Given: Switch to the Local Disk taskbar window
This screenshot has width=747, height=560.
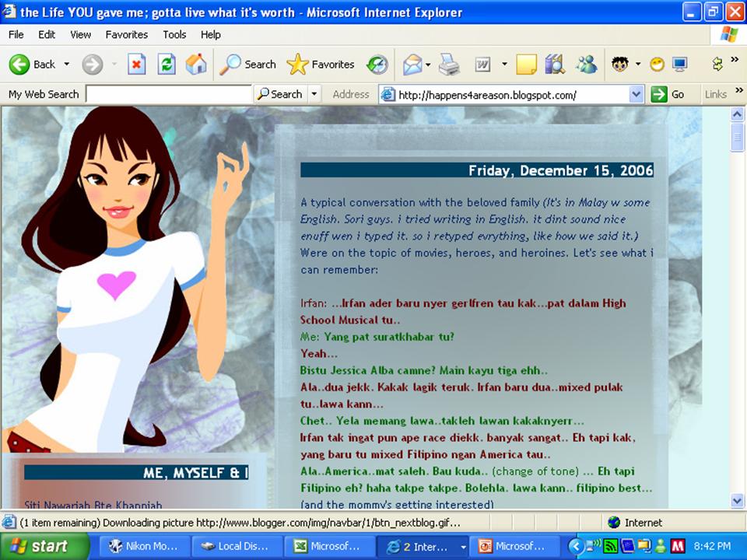Looking at the screenshot, I should [237, 546].
